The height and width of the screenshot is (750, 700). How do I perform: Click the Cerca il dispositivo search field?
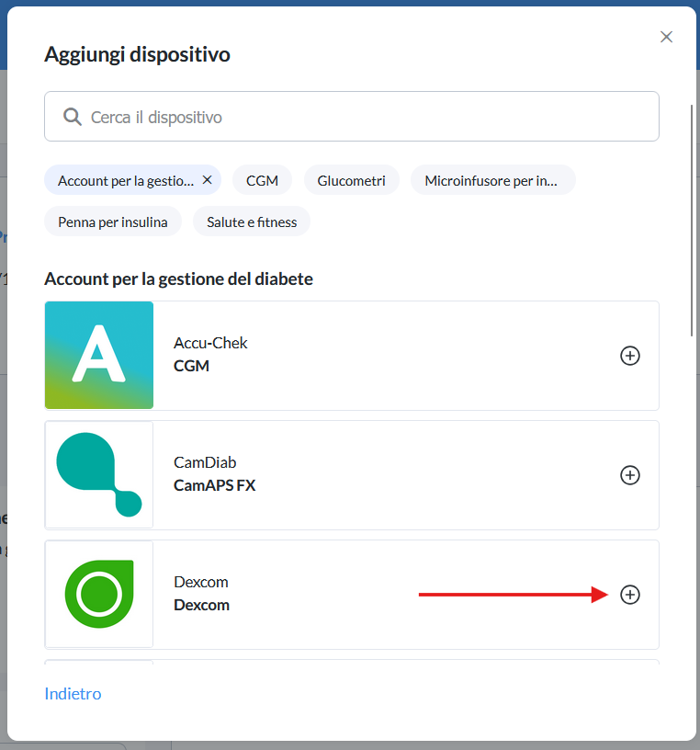pyautogui.click(x=352, y=116)
